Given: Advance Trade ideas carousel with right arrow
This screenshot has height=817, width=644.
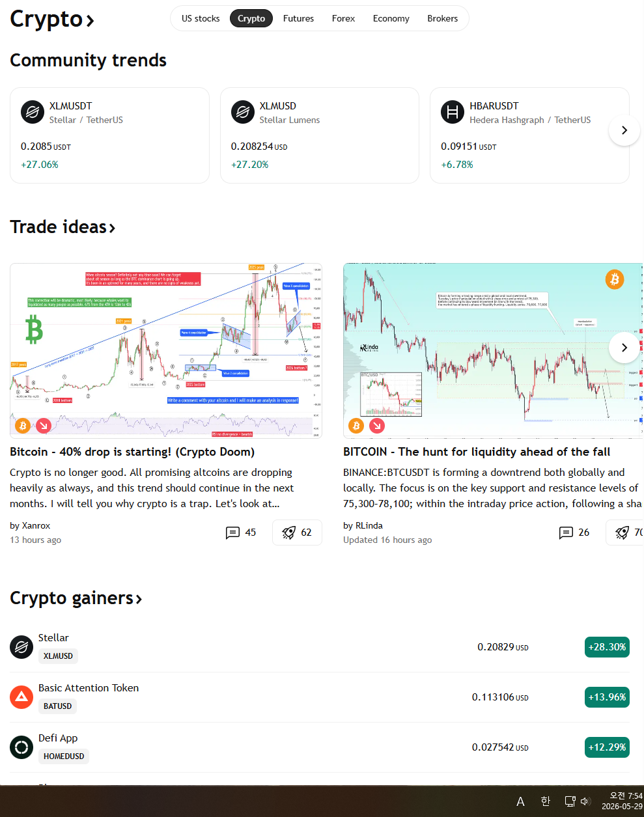Looking at the screenshot, I should [x=624, y=348].
